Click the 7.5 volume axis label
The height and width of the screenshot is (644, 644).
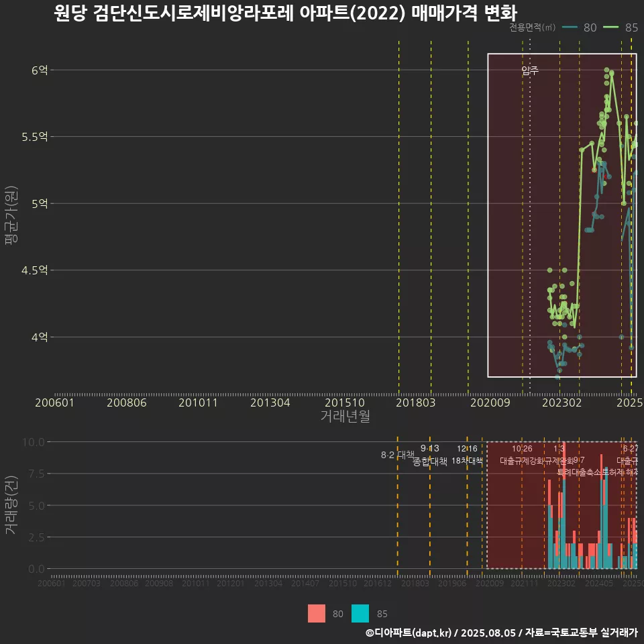pyautogui.click(x=36, y=474)
